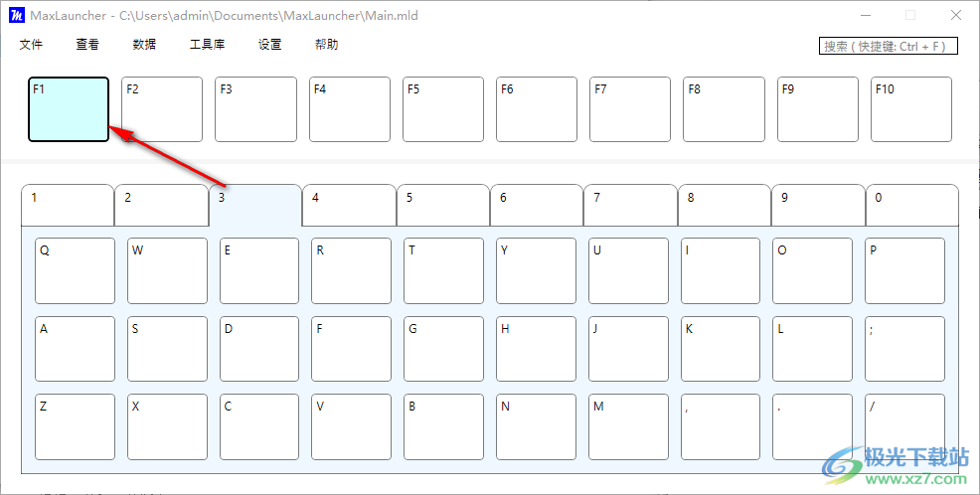Click the N key button
This screenshot has width=980, height=495.
(537, 426)
